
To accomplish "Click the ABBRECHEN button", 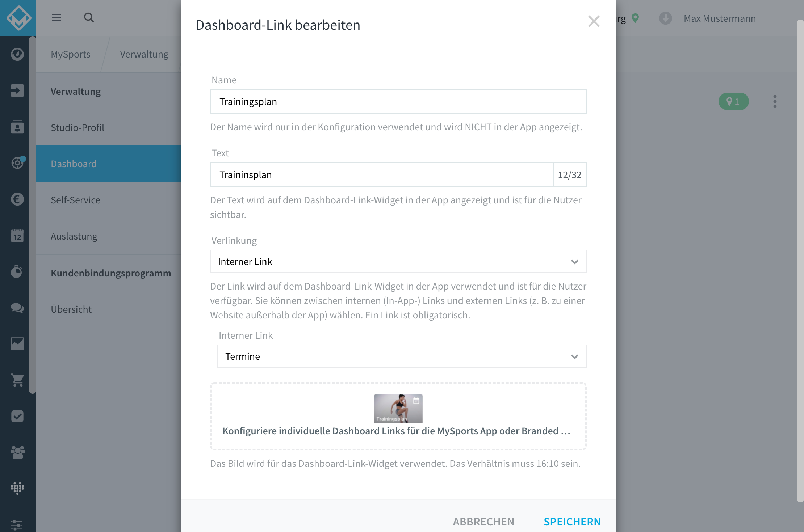I will coord(483,522).
